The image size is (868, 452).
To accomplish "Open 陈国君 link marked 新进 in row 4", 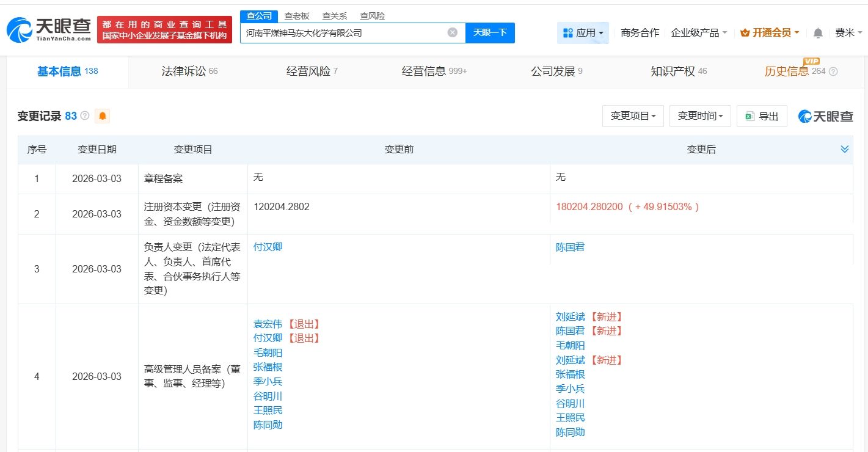I will click(x=570, y=331).
